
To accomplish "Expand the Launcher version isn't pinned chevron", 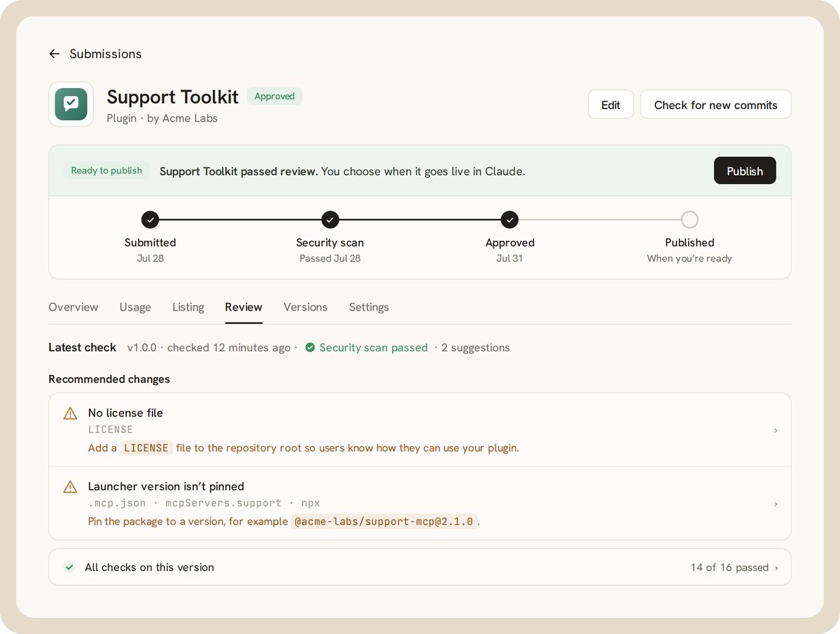I will tap(776, 504).
